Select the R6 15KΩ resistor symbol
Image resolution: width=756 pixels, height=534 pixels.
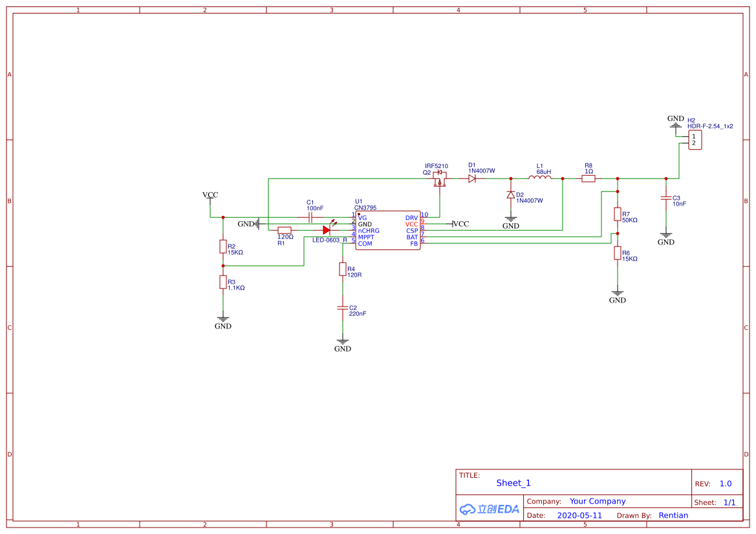pyautogui.click(x=617, y=253)
